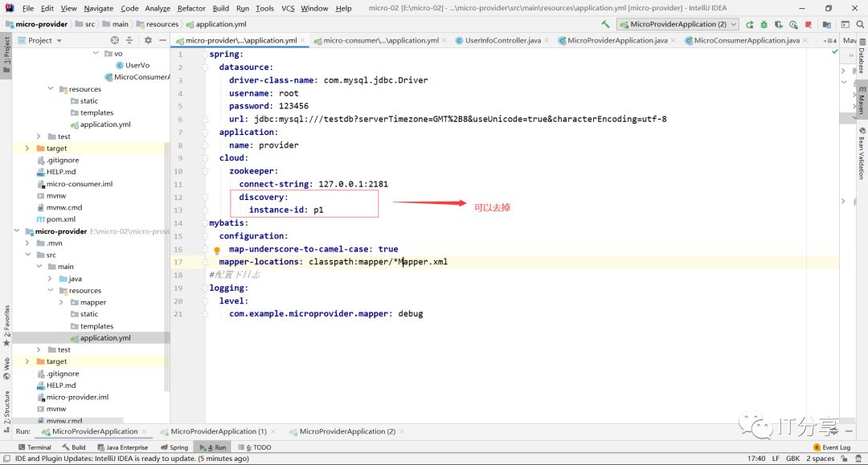868x465 pixels.
Task: Expand the .mvn folder
Action: (27, 243)
